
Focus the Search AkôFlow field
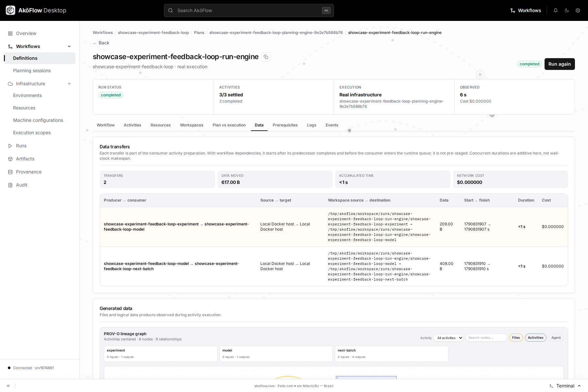[x=249, y=10]
